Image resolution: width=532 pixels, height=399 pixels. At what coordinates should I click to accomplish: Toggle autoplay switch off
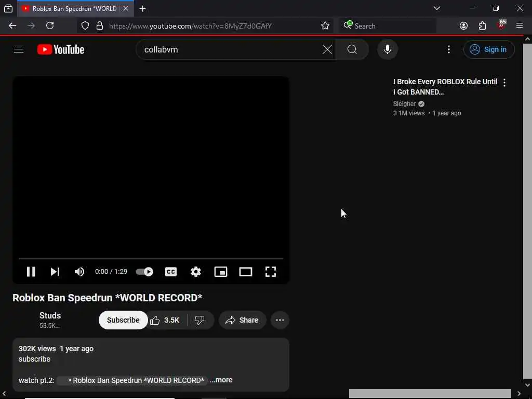coord(144,271)
